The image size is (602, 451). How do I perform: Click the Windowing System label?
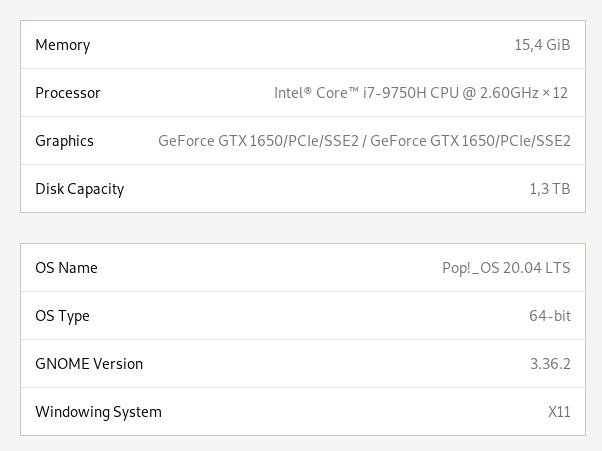coord(98,412)
